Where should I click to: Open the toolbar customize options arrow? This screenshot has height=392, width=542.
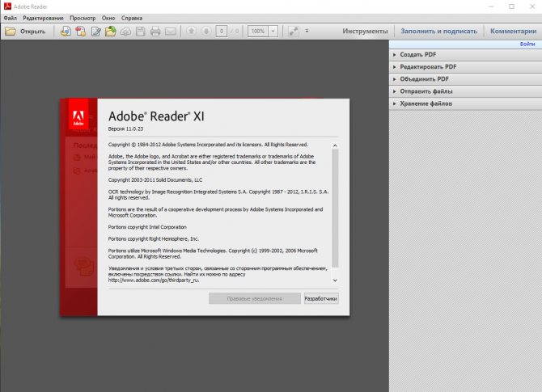tap(307, 31)
